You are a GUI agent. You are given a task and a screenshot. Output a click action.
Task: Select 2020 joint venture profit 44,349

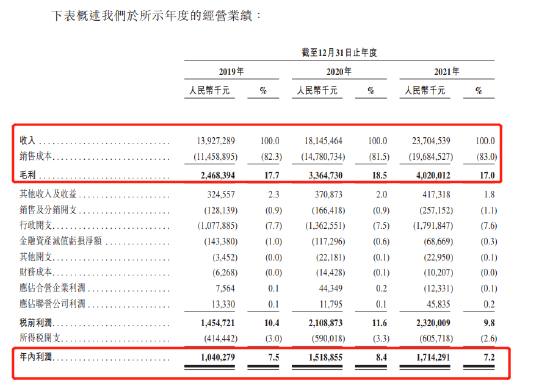(x=330, y=288)
